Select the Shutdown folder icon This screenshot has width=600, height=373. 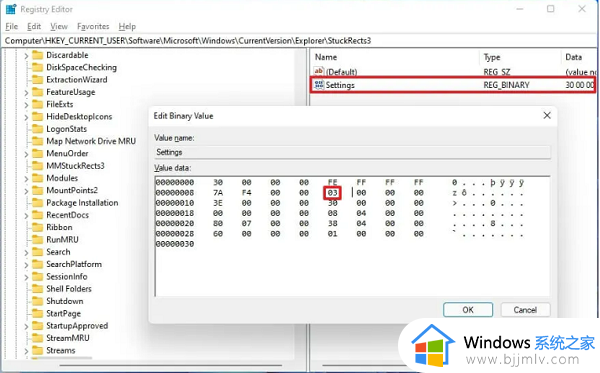click(38, 301)
